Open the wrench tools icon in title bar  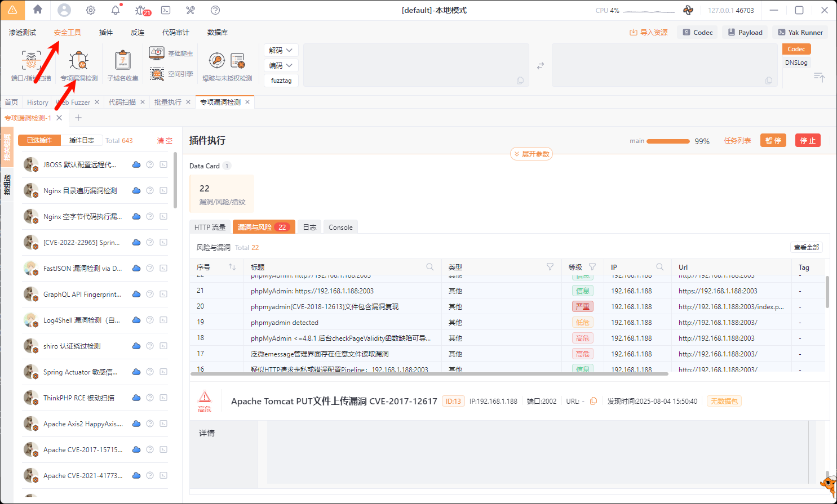(191, 10)
